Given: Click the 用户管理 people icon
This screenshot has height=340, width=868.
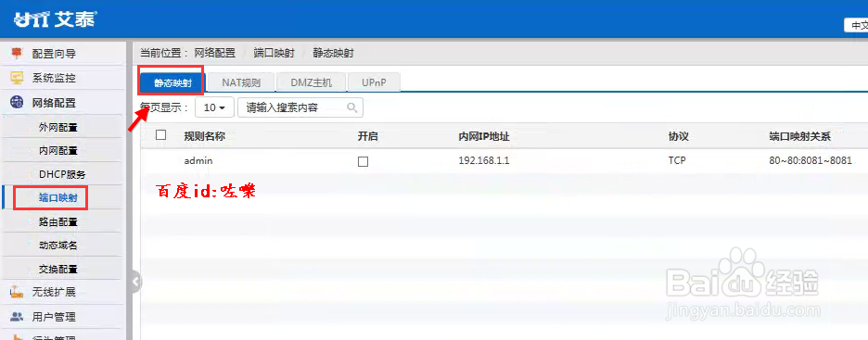Looking at the screenshot, I should coord(18,317).
